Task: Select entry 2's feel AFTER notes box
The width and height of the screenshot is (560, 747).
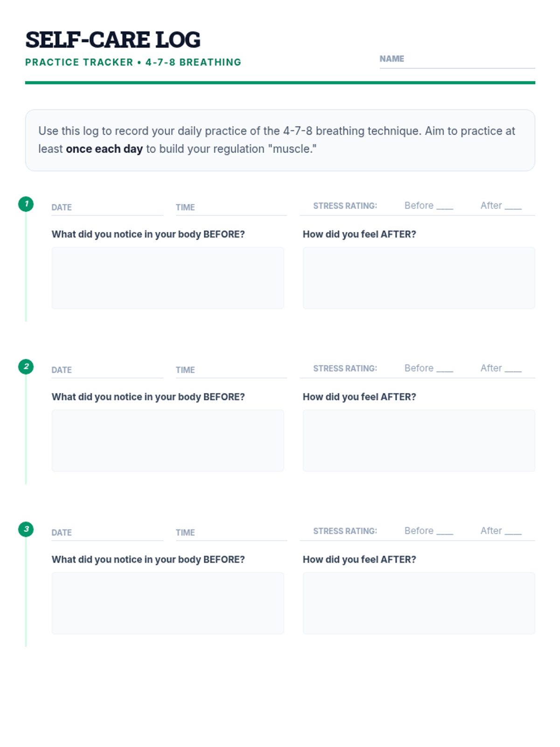Action: pyautogui.click(x=419, y=440)
